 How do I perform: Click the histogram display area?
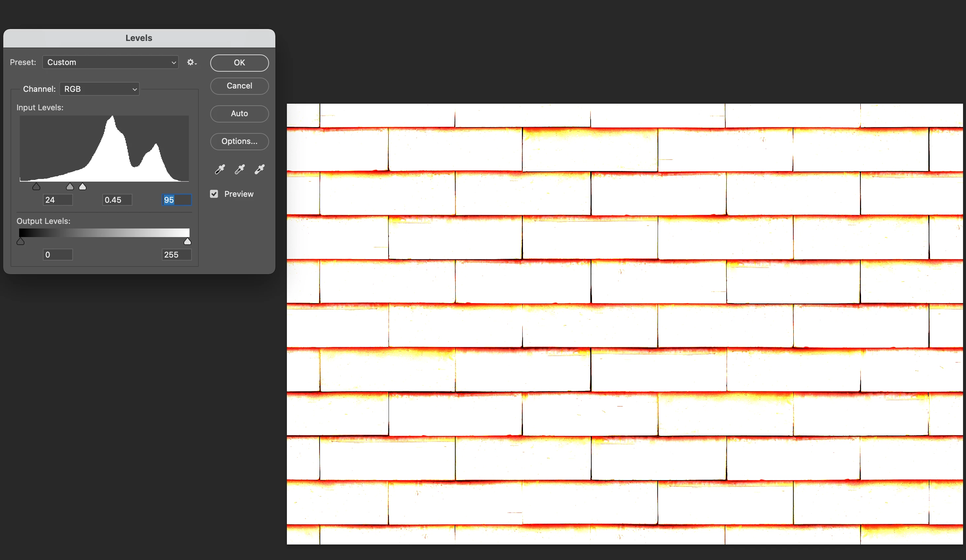[x=104, y=149]
